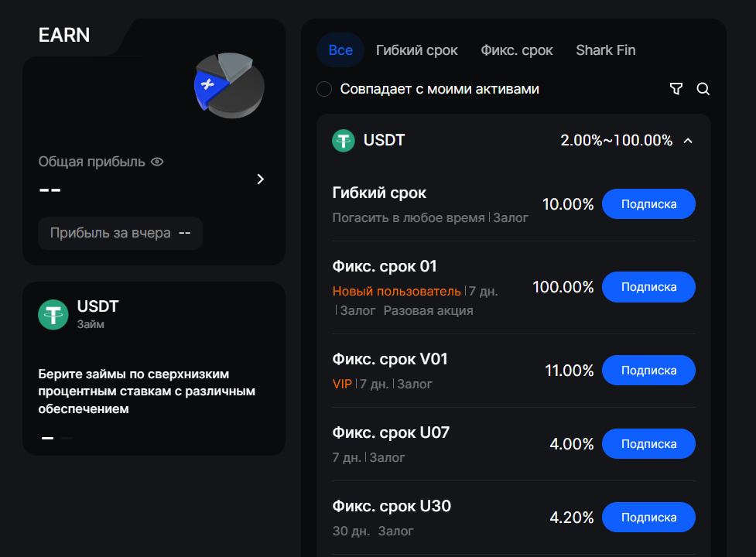Click the USDT coin icon in product list

(343, 140)
